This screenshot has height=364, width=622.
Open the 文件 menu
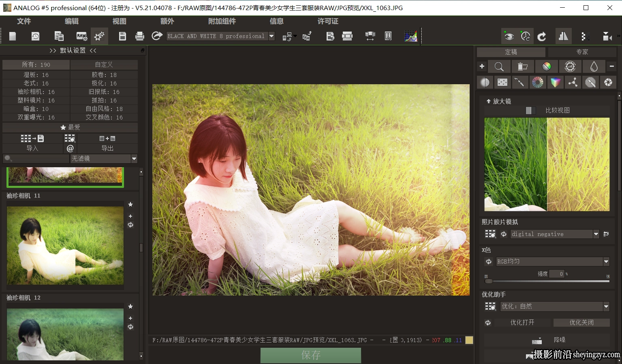[x=24, y=21]
